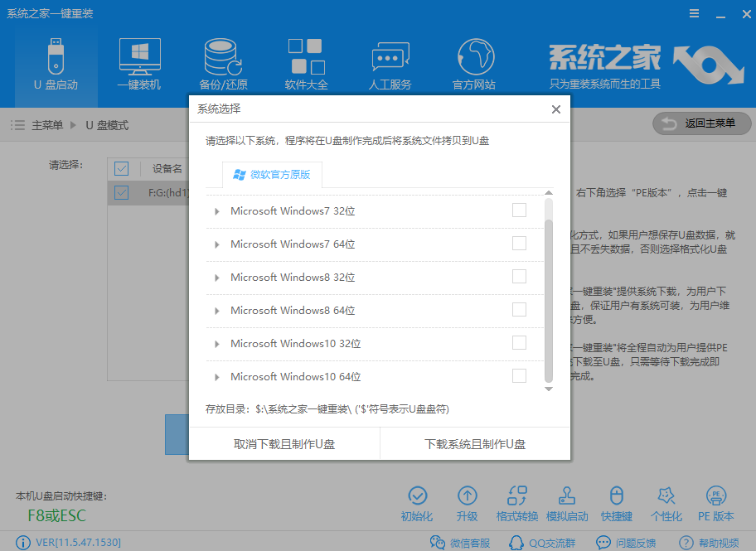Click the 人工服务 support chat icon
This screenshot has width=756, height=551.
[x=390, y=64]
